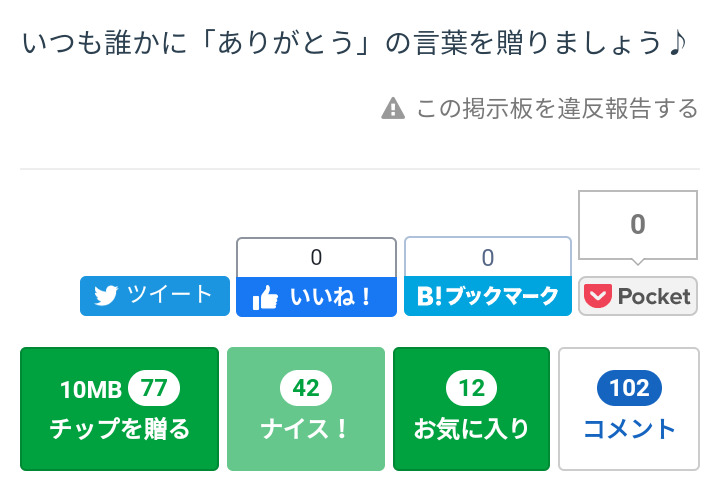Click the Twitter bird icon
The image size is (720, 493).
click(x=106, y=296)
